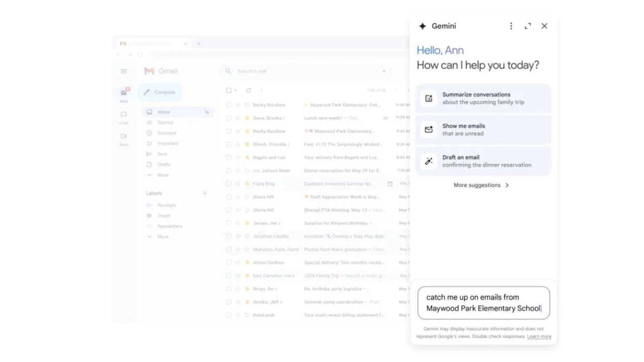Viewport: 644px width, 362px height.
Task: Open the select-all dropdown arrow
Action: pyautogui.click(x=235, y=90)
